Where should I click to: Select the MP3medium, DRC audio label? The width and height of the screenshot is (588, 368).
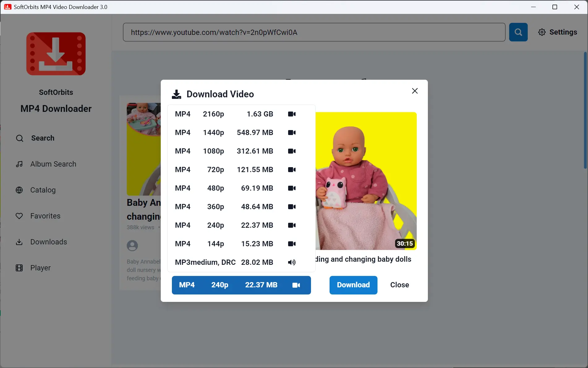pyautogui.click(x=205, y=262)
